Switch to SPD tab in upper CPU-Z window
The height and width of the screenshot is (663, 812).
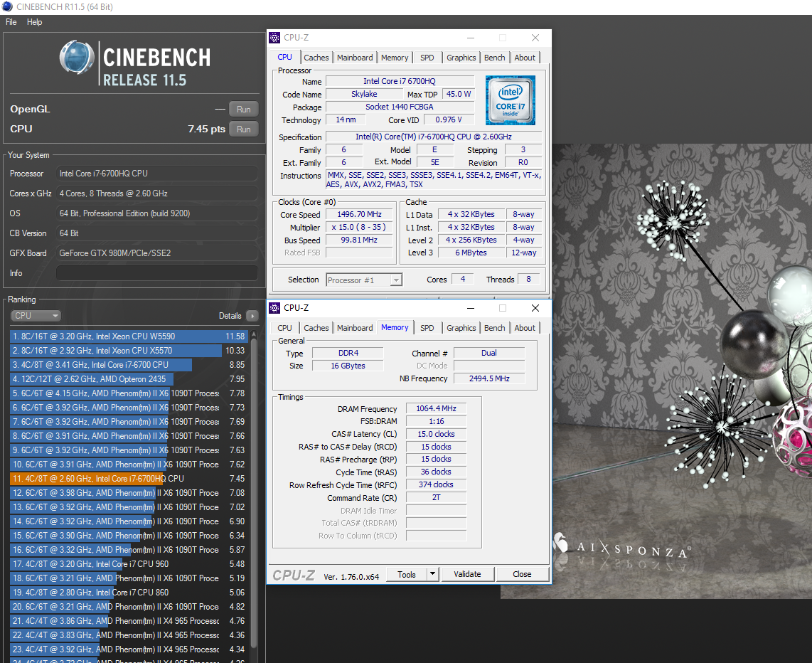(427, 58)
